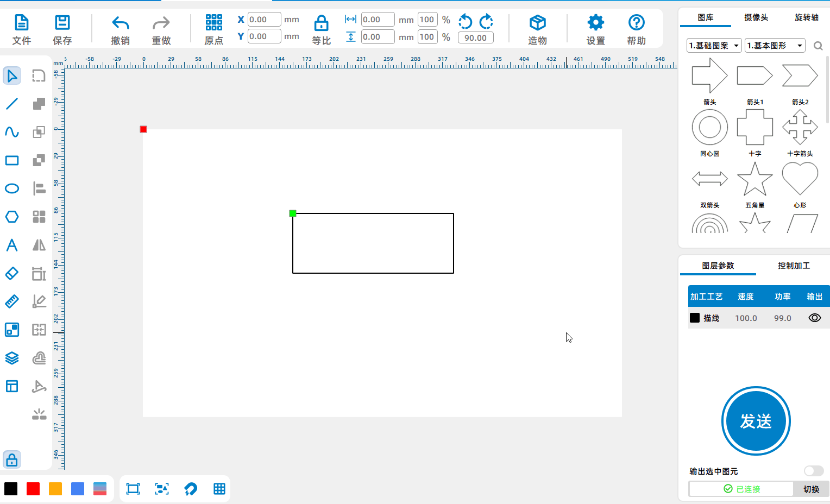The height and width of the screenshot is (504, 830).
Task: Click the big 发送 send button
Action: click(756, 421)
